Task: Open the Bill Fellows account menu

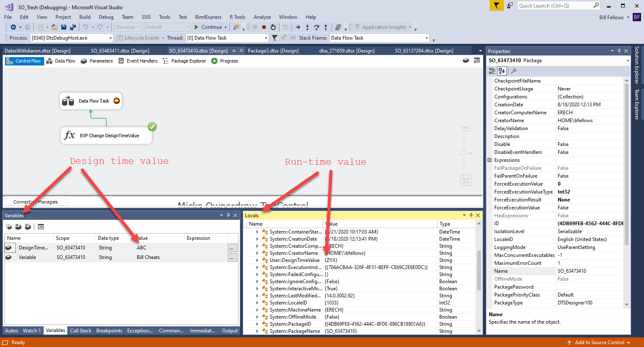Action: click(614, 18)
